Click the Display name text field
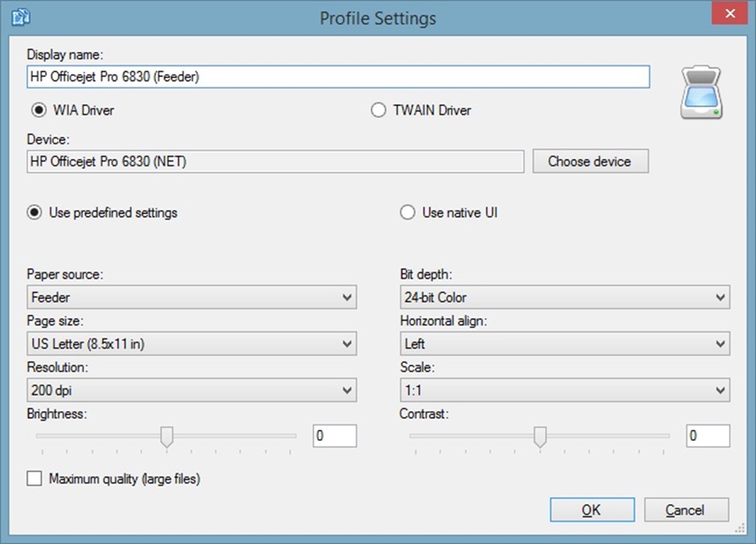This screenshot has height=544, width=756. [338, 77]
